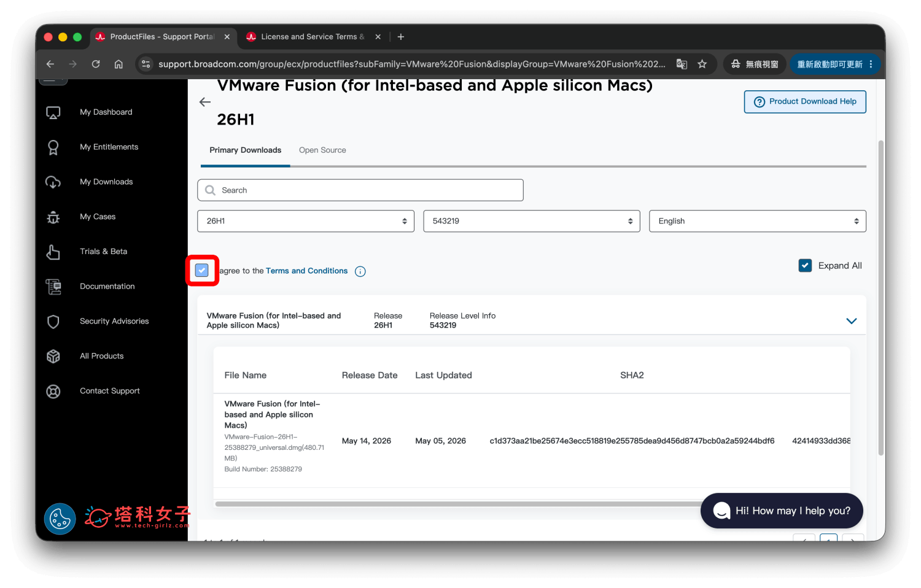Click horizontal table scrollbar
The image size is (921, 588).
[457, 504]
